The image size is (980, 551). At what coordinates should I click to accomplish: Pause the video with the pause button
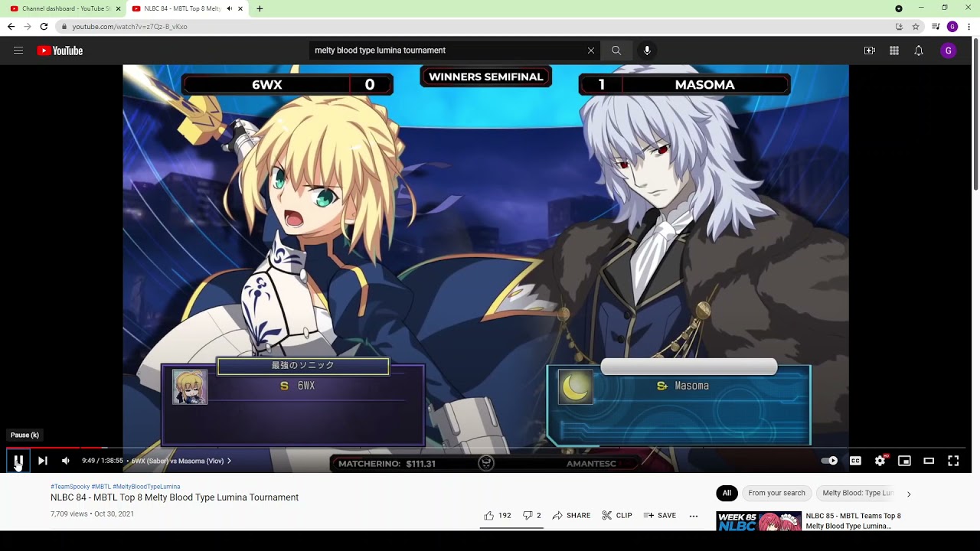(18, 461)
